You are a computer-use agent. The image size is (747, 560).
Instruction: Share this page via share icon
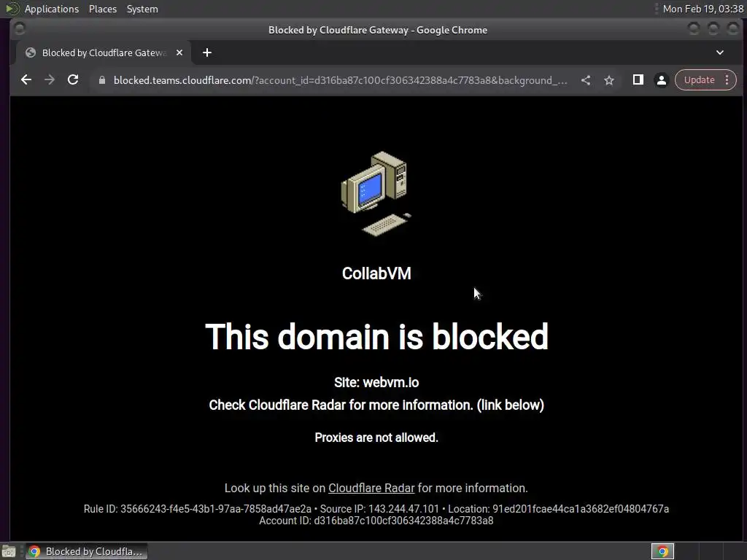(x=586, y=80)
